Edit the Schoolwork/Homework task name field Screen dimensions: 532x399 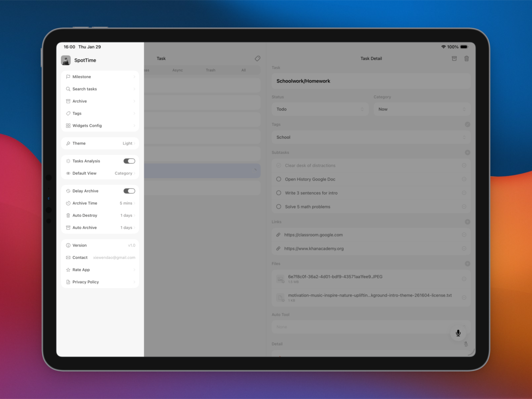pyautogui.click(x=371, y=81)
